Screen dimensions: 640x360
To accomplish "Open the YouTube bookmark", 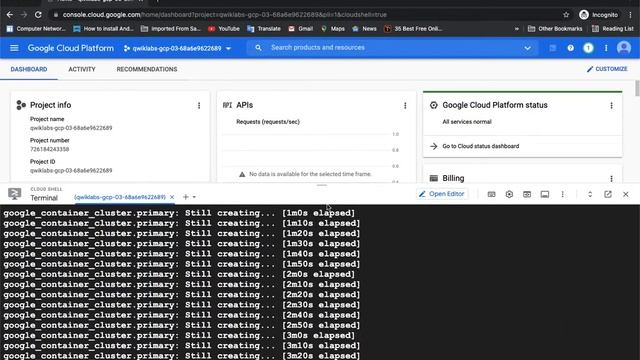I will coord(224,29).
